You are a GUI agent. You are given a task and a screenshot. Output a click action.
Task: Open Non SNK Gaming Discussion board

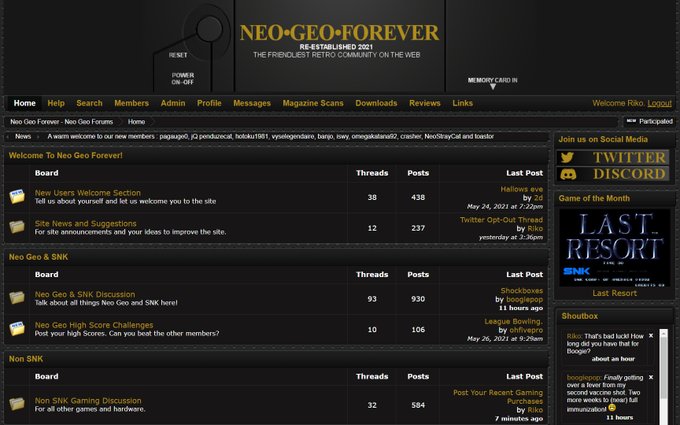tap(88, 400)
